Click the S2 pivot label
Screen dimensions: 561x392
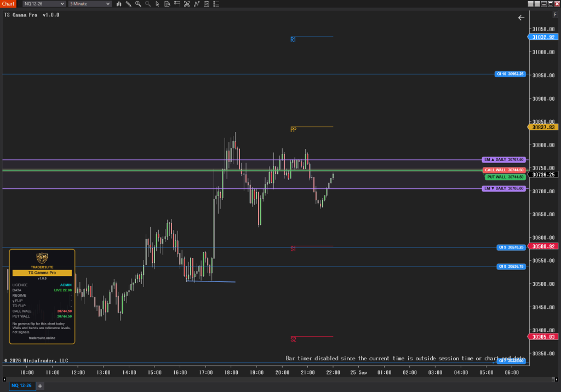pos(294,339)
